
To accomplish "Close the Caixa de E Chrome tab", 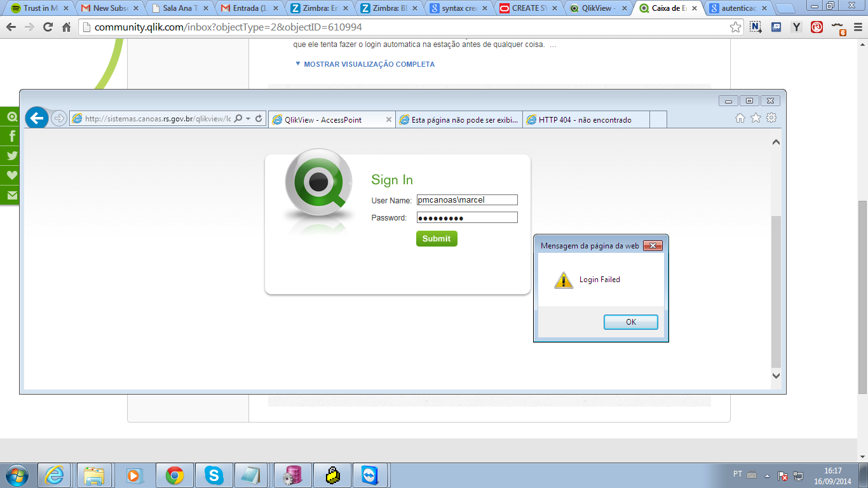I will tap(695, 8).
